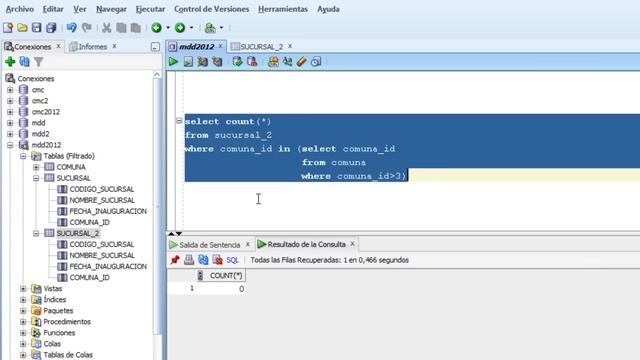The image size is (640, 360).
Task: Close the mdd2012 worksheet tab
Action: (220, 46)
